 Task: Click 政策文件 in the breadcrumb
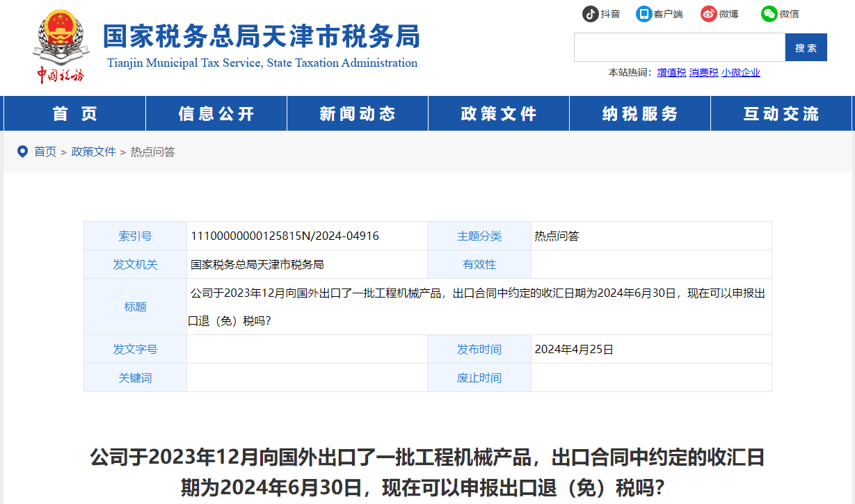coord(93,152)
